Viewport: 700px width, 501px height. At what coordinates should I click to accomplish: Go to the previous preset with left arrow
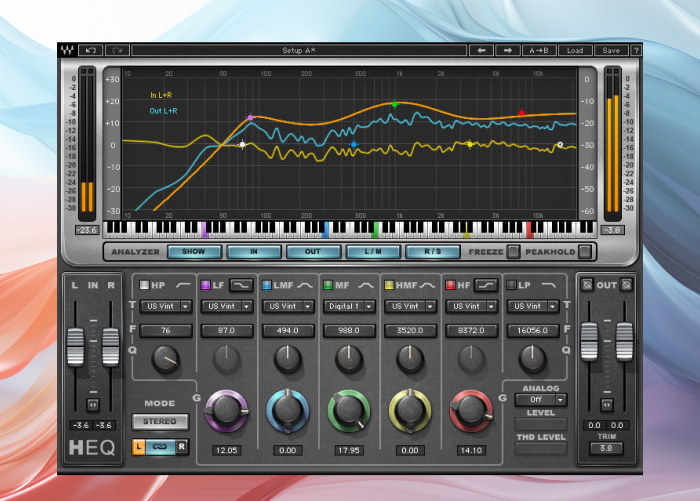[481, 50]
